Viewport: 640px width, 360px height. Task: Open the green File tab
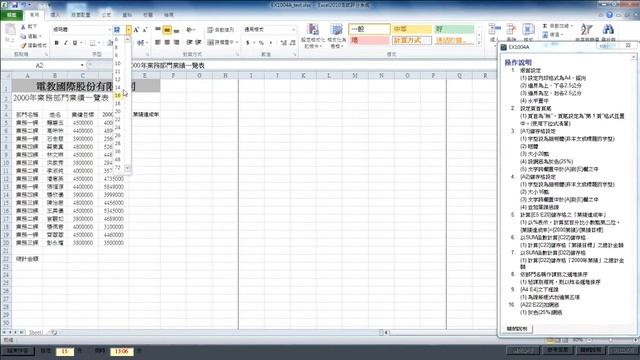(x=11, y=15)
